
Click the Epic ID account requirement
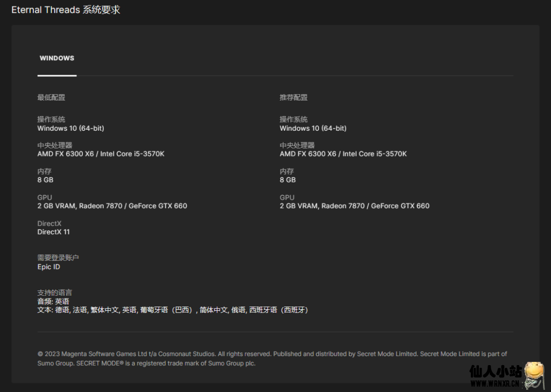point(48,267)
